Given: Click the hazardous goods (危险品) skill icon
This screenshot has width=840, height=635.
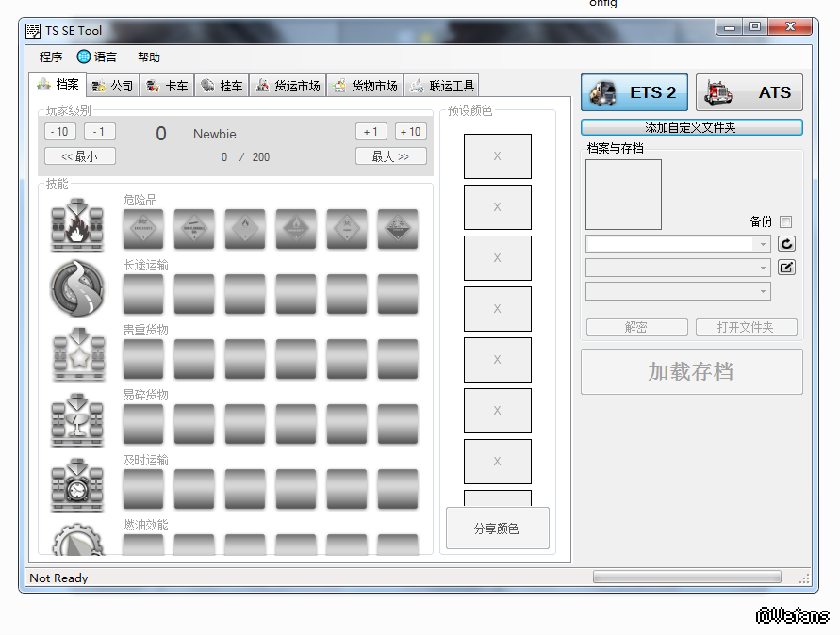Looking at the screenshot, I should coord(77,225).
